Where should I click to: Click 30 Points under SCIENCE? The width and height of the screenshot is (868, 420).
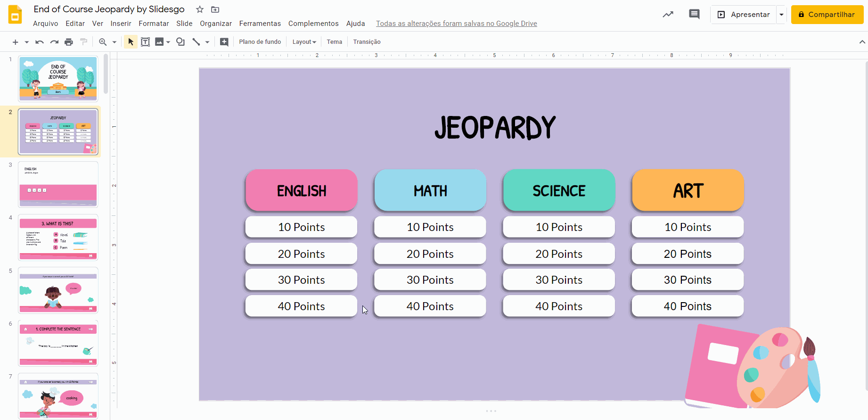[559, 280]
